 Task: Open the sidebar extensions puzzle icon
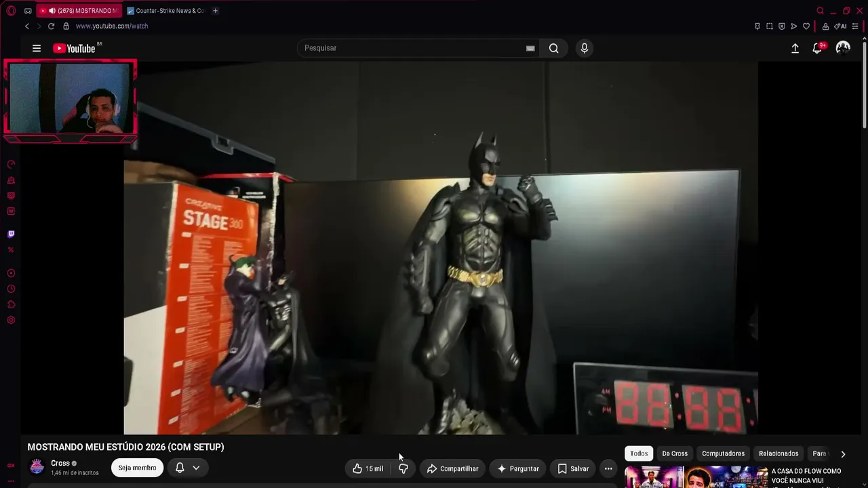click(11, 304)
